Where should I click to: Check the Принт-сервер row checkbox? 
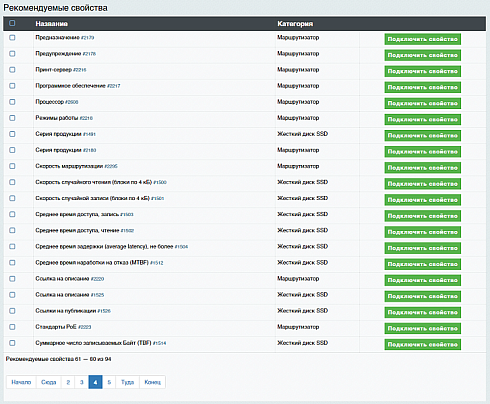coord(12,70)
